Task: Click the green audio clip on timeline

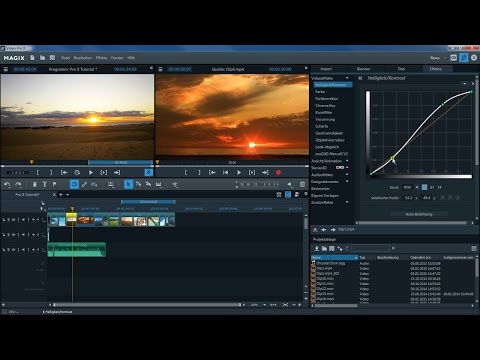Action: coord(77,250)
